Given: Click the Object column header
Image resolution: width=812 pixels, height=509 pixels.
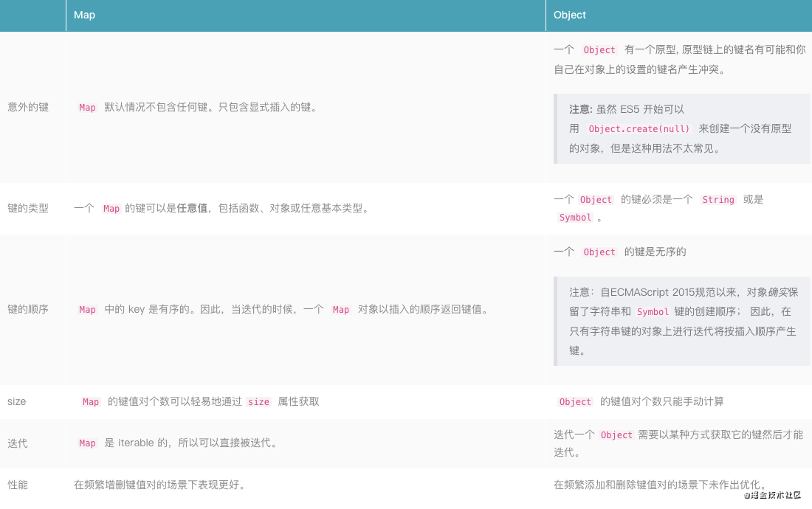Looking at the screenshot, I should tap(570, 15).
